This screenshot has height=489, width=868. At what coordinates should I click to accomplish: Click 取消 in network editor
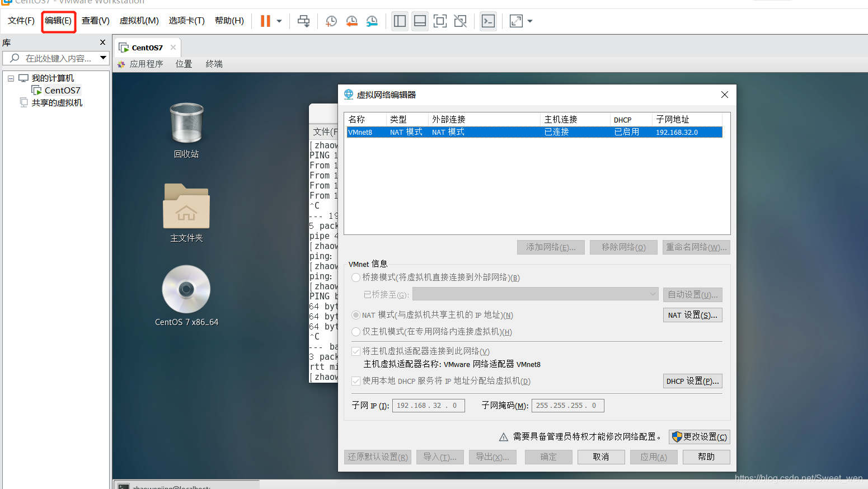pos(601,457)
